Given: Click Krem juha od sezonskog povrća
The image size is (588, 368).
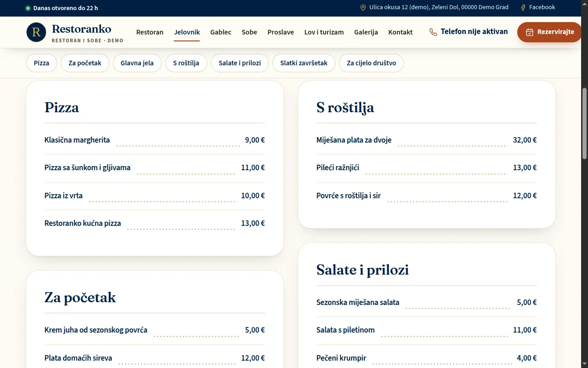Looking at the screenshot, I should click(96, 330).
